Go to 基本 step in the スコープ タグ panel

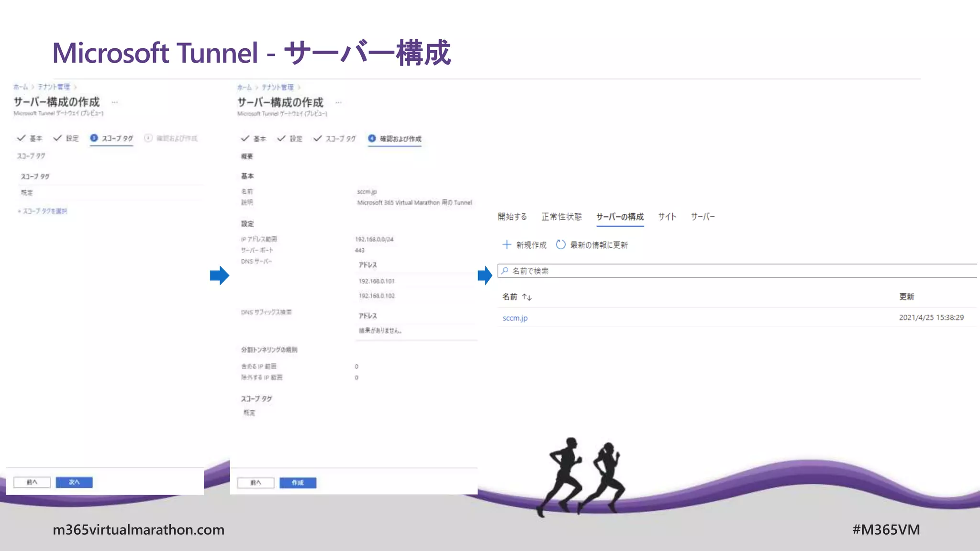[30, 138]
